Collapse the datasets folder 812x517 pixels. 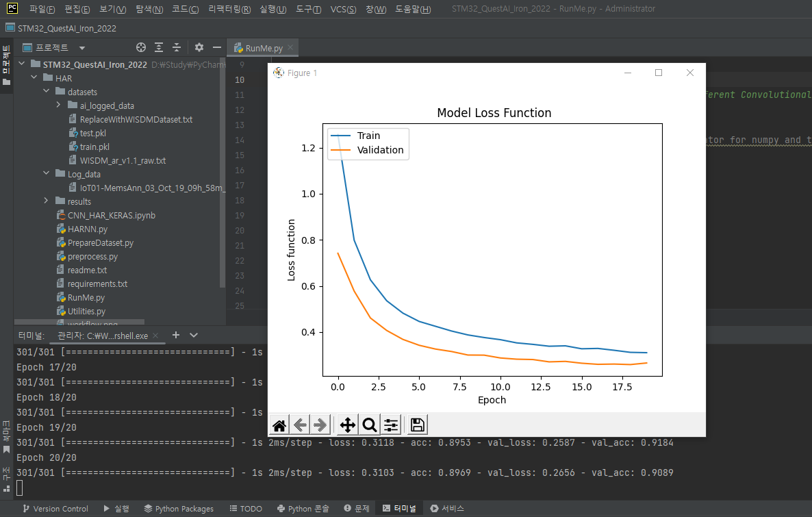coord(46,91)
